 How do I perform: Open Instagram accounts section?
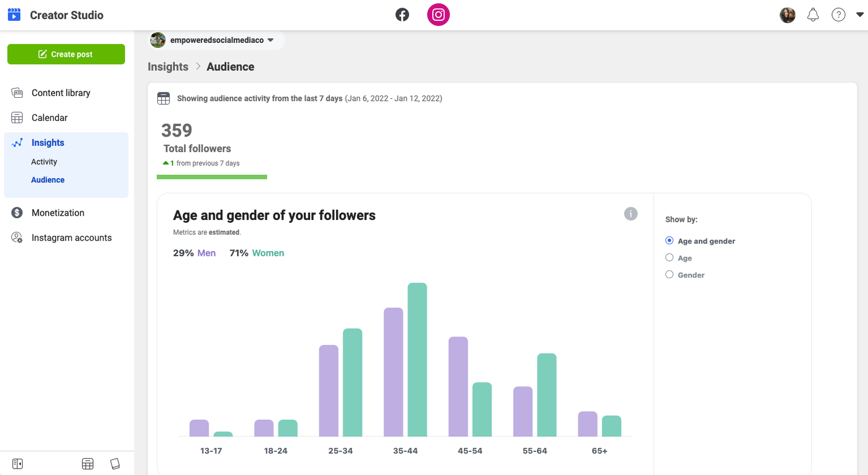click(72, 237)
